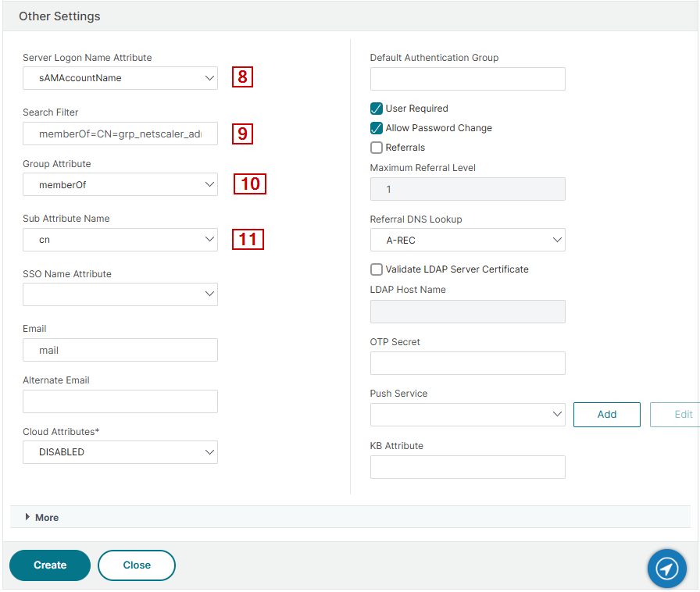Screen dimensions: 700x592
Task: Click the More expander triangle icon
Action: pos(27,516)
